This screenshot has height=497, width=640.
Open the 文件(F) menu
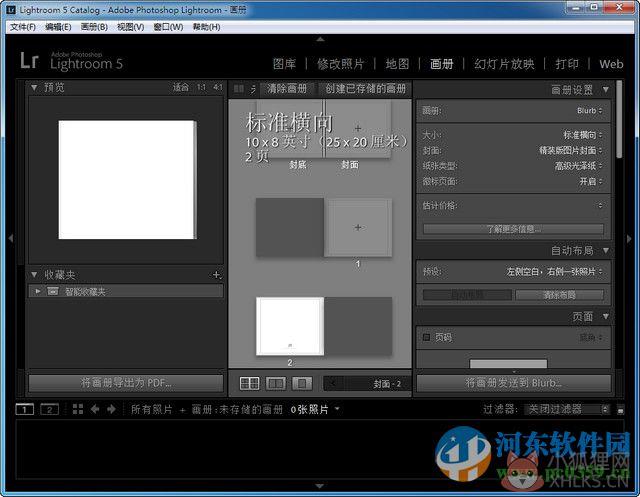[x=22, y=27]
